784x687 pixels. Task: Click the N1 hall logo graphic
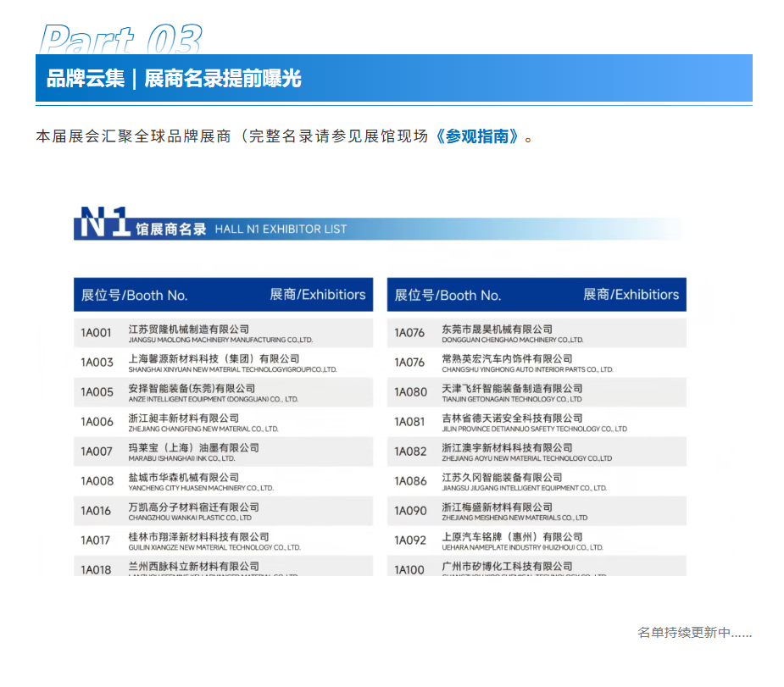[x=103, y=222]
